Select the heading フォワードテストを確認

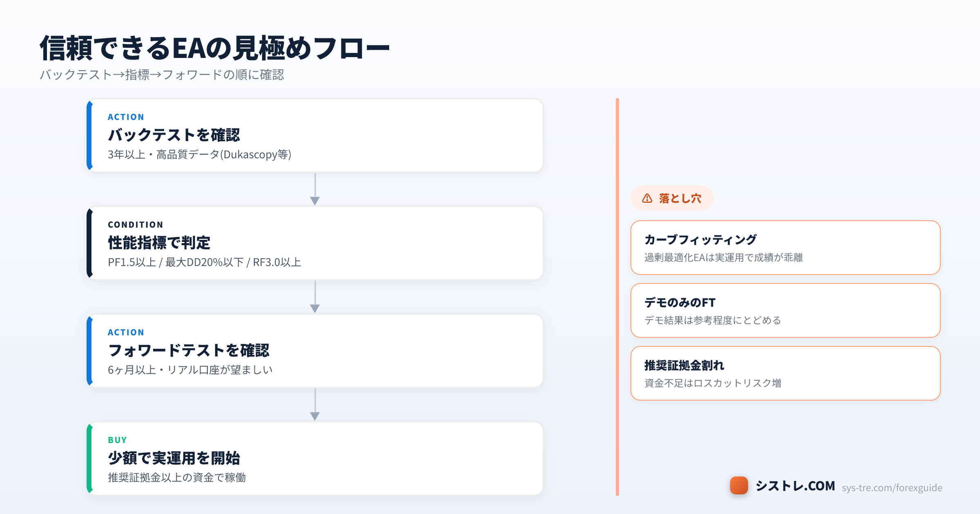coord(189,350)
